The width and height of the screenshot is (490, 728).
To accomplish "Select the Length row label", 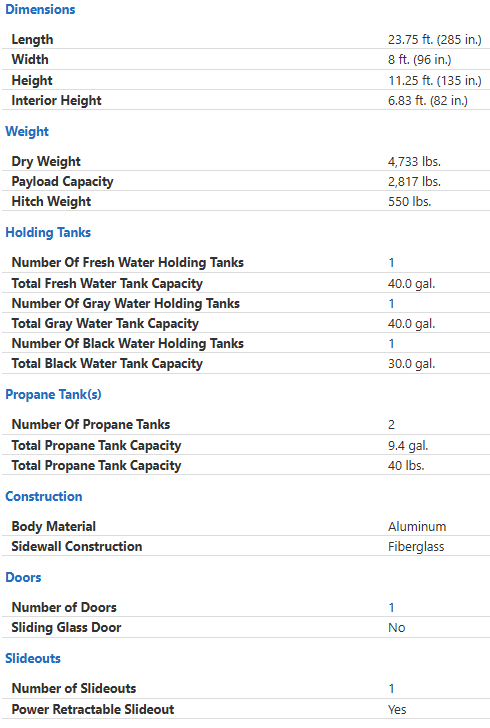I will pyautogui.click(x=33, y=39).
